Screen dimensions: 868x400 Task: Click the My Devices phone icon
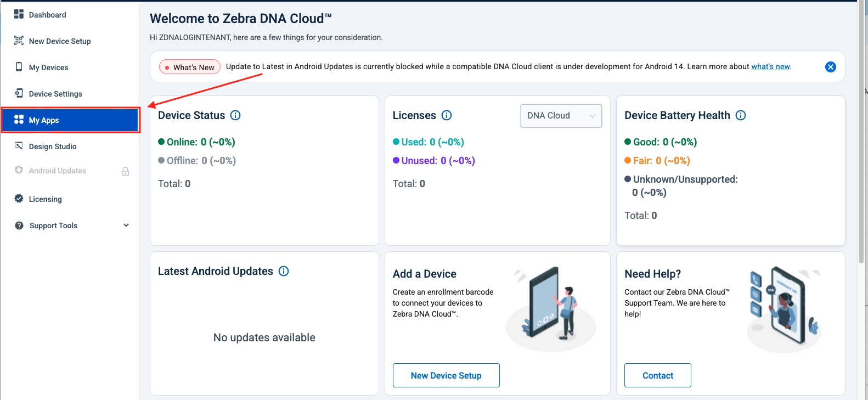[x=19, y=67]
